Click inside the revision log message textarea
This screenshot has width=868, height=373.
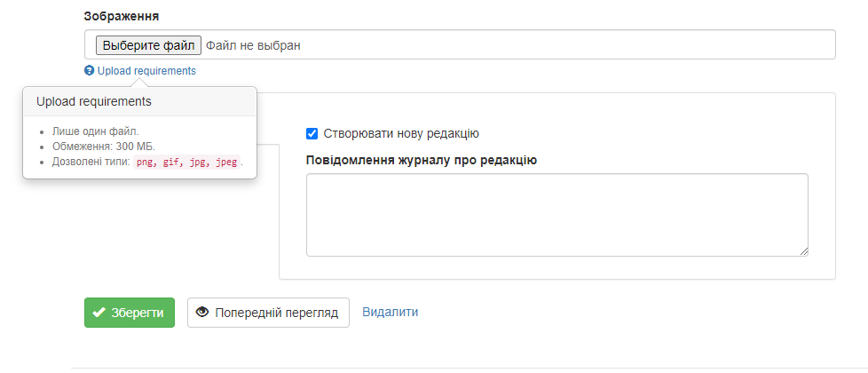(x=557, y=215)
